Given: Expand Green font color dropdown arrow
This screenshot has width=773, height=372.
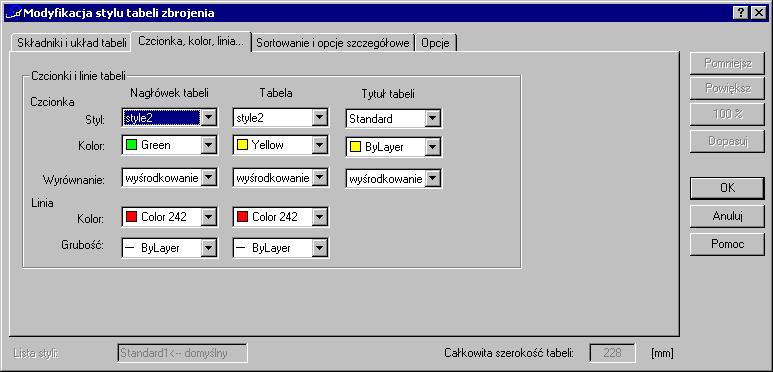Looking at the screenshot, I should 209,145.
